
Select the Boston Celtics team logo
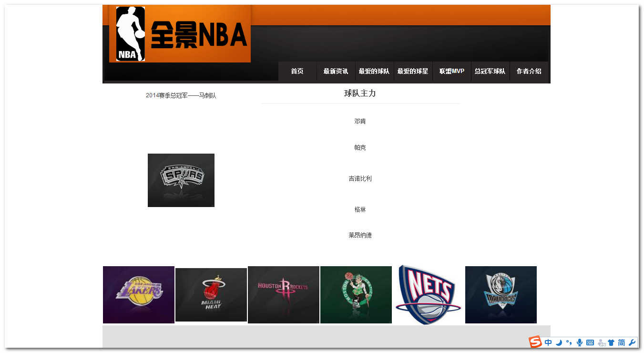(x=356, y=295)
